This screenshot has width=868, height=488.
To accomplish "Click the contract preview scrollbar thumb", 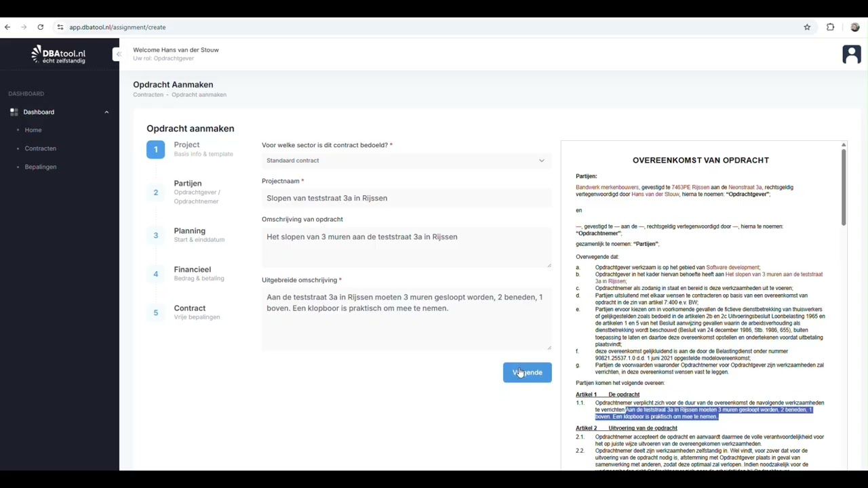I will click(844, 187).
